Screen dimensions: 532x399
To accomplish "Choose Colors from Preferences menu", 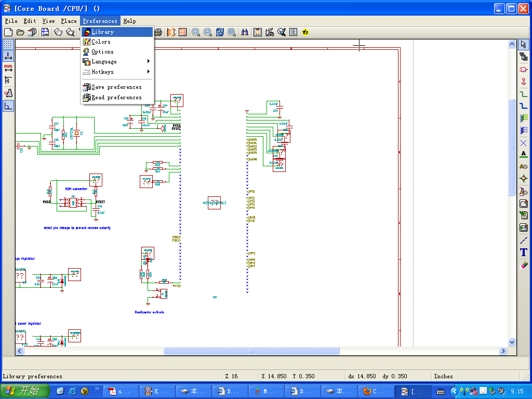I will (x=101, y=42).
